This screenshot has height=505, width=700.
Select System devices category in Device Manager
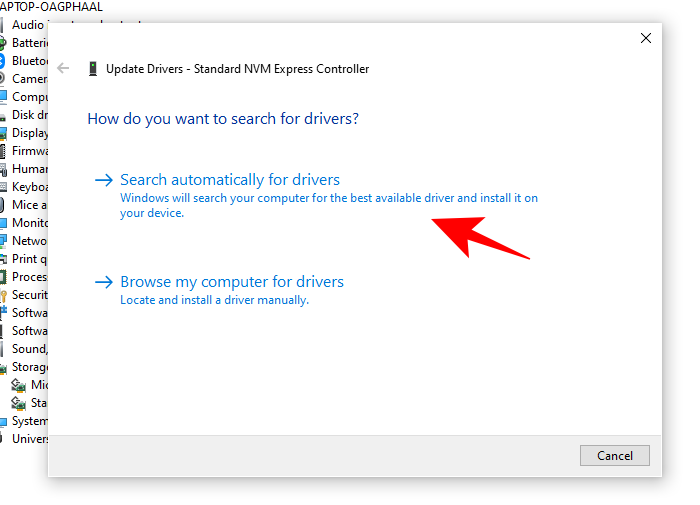click(30, 421)
